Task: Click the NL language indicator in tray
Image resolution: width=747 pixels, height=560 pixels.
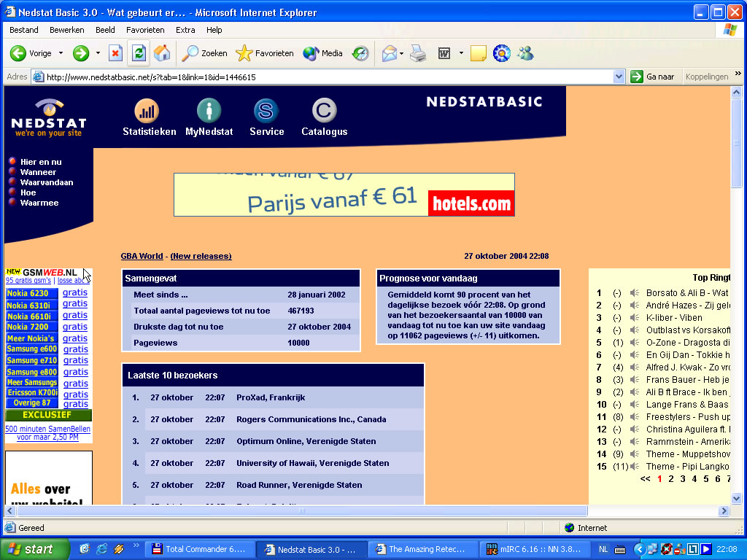Action: click(x=603, y=549)
